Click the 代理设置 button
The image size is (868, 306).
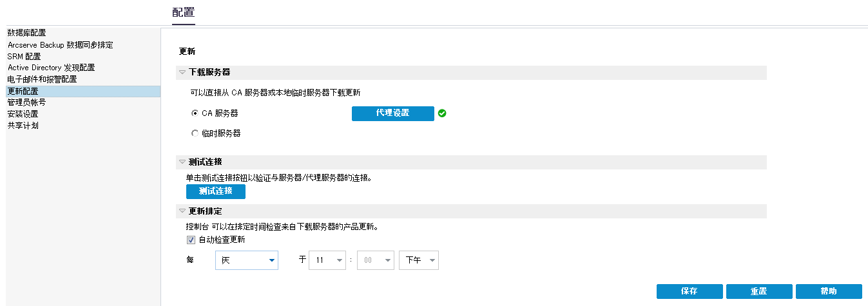[392, 113]
